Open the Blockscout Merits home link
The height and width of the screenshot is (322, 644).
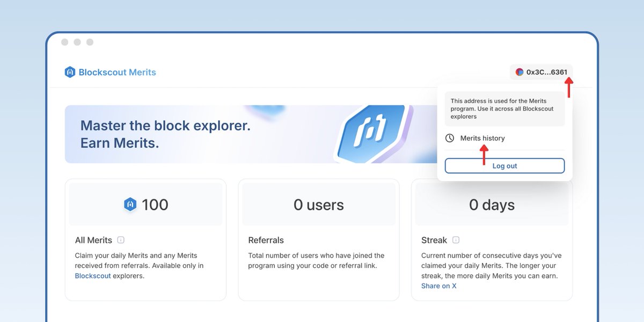[110, 72]
